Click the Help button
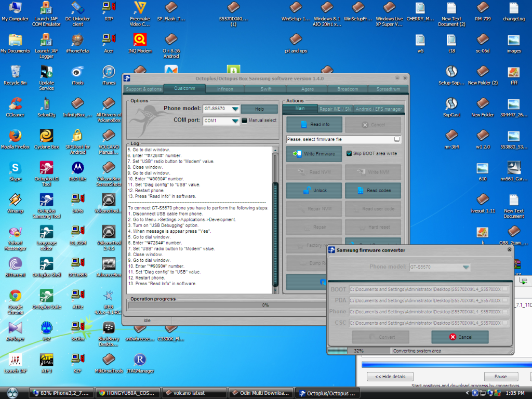 tap(259, 109)
